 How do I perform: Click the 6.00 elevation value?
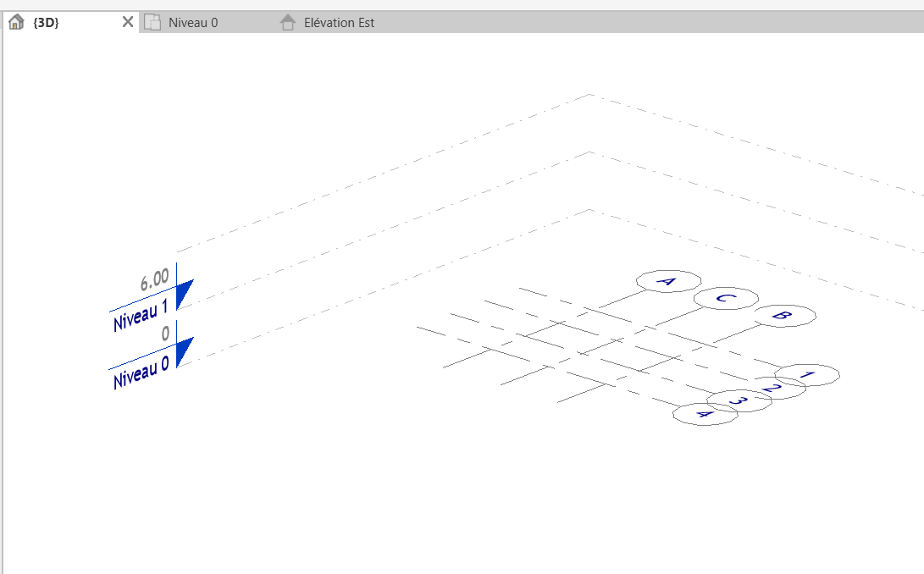[154, 279]
